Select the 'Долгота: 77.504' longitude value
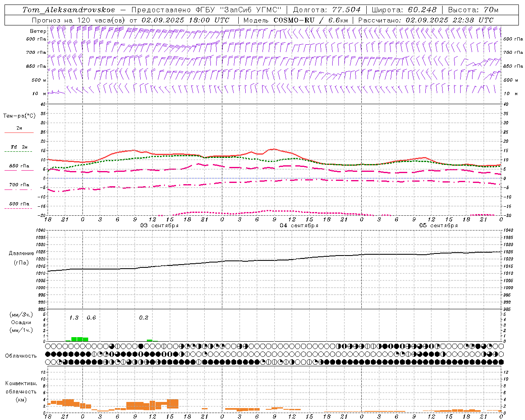 (327, 10)
